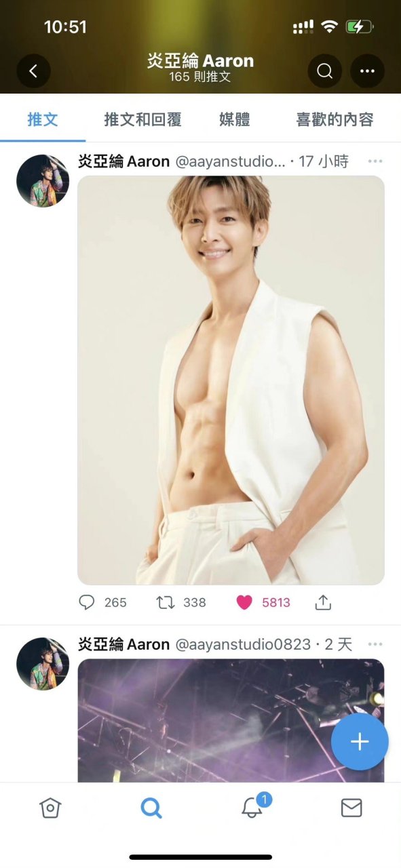401x868 pixels.
Task: Switch to the 喜歡的內容 tab
Action: point(335,119)
